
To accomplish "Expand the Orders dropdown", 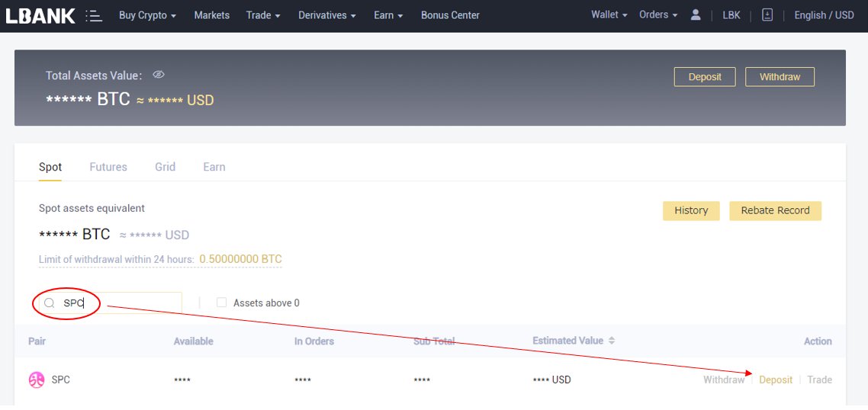I will coord(658,15).
